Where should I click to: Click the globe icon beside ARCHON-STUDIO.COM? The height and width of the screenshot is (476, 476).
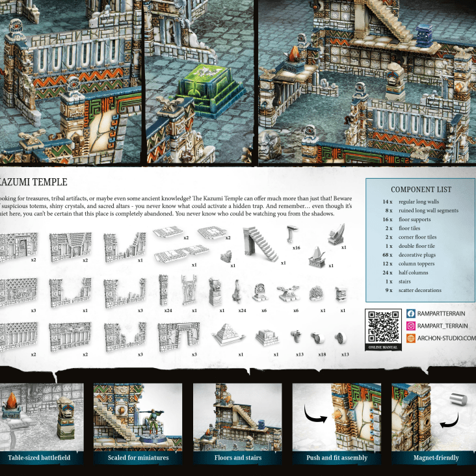coord(411,338)
